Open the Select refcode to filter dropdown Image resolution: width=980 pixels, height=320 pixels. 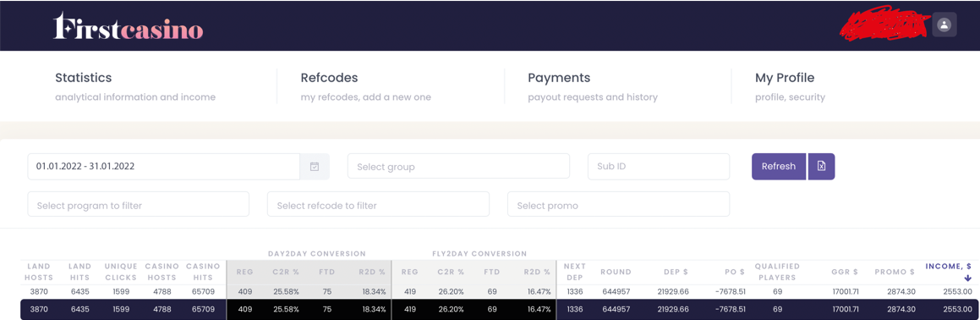point(378,204)
